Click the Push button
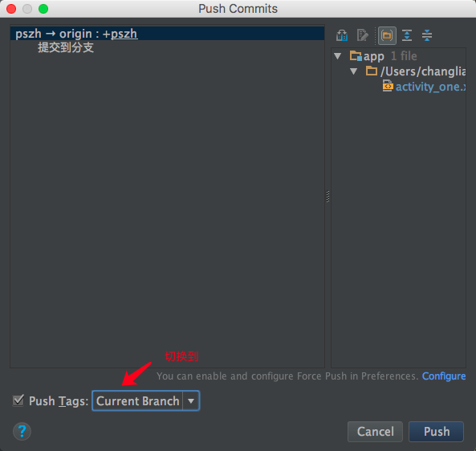The height and width of the screenshot is (451, 476). [x=436, y=431]
